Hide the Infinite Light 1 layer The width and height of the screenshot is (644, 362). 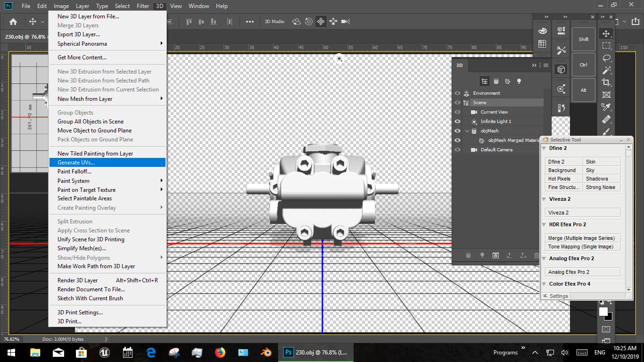coord(457,121)
